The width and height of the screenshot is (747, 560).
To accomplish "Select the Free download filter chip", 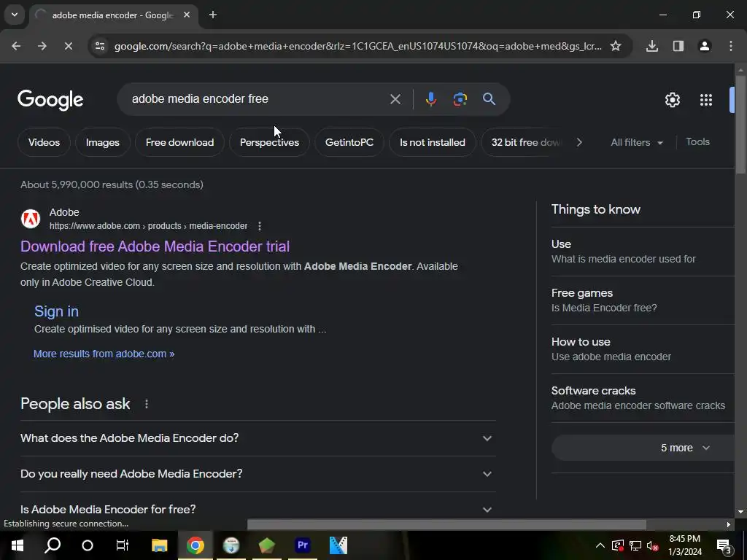I will [x=179, y=142].
